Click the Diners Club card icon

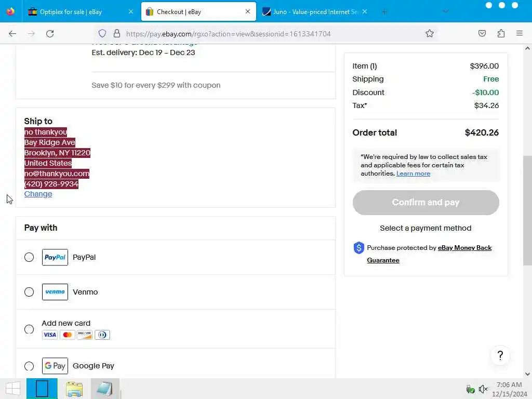tap(102, 335)
